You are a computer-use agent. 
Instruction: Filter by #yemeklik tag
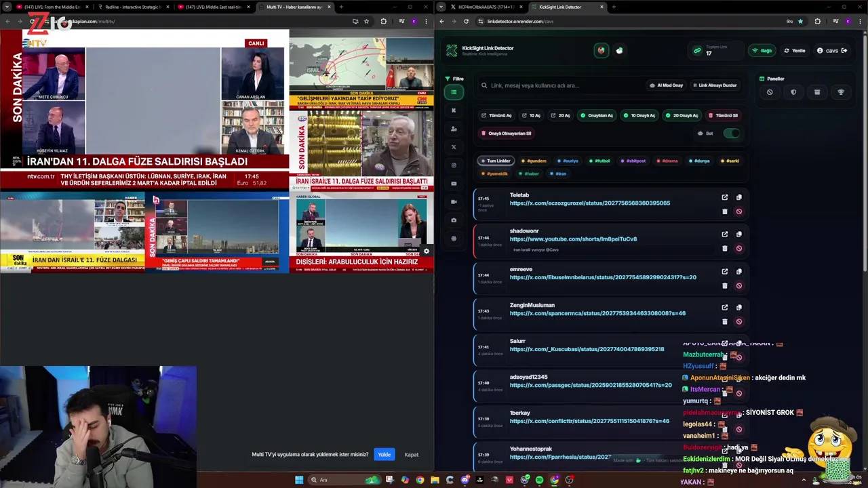tap(495, 174)
